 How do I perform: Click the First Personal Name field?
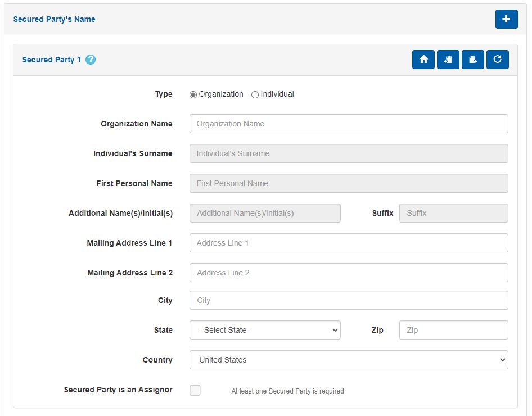pyautogui.click(x=349, y=183)
